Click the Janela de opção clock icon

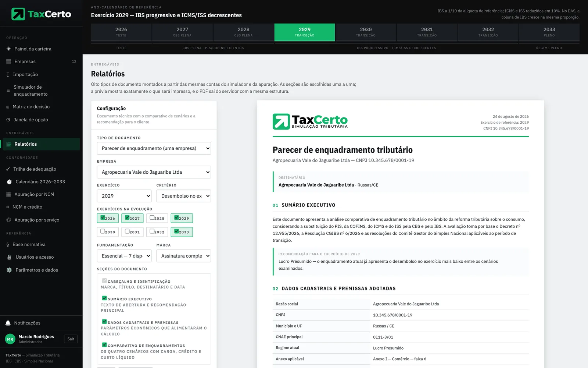(8, 120)
